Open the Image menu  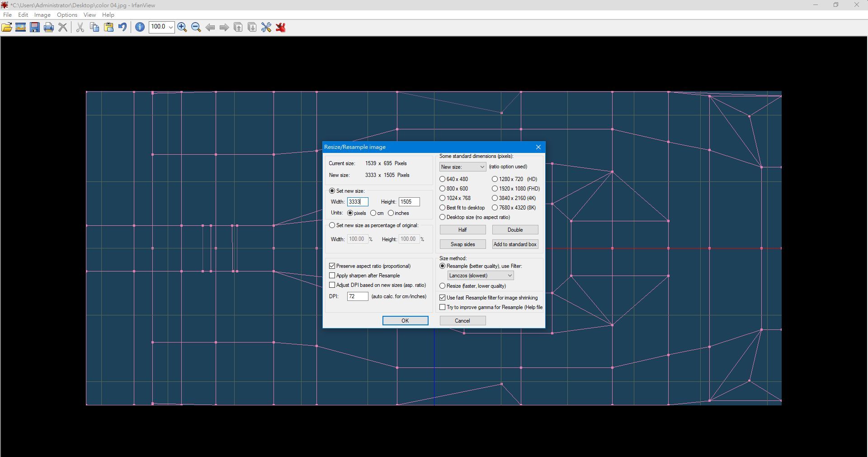[42, 15]
